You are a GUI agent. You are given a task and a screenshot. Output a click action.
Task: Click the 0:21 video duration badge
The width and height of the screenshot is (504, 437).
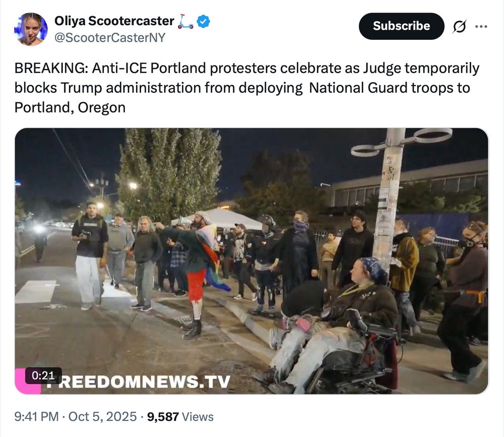(x=43, y=376)
